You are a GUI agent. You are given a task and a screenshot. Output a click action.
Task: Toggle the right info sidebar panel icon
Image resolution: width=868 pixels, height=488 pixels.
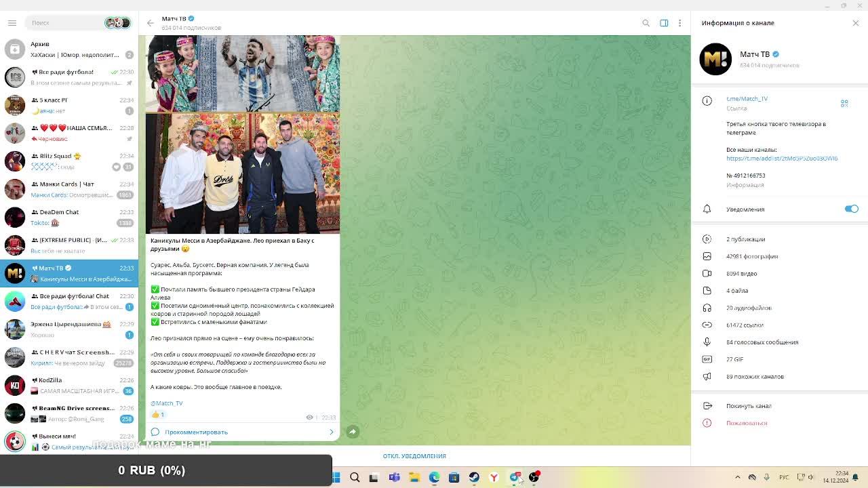pos(664,23)
